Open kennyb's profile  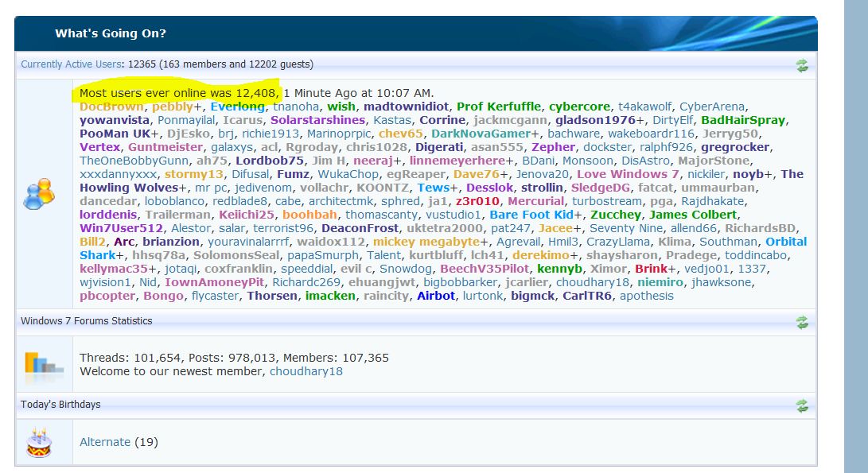(x=559, y=269)
